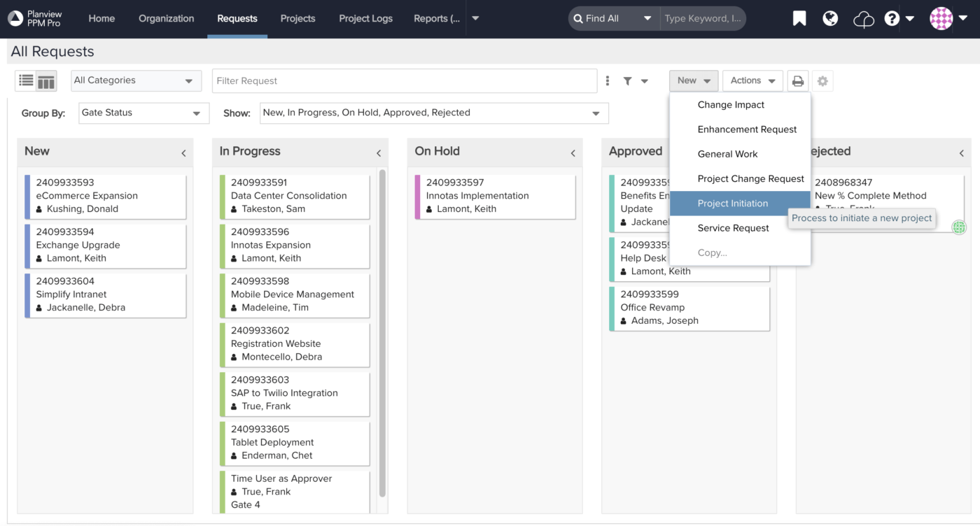This screenshot has height=526, width=980.
Task: Open the settings gear icon
Action: coord(822,81)
